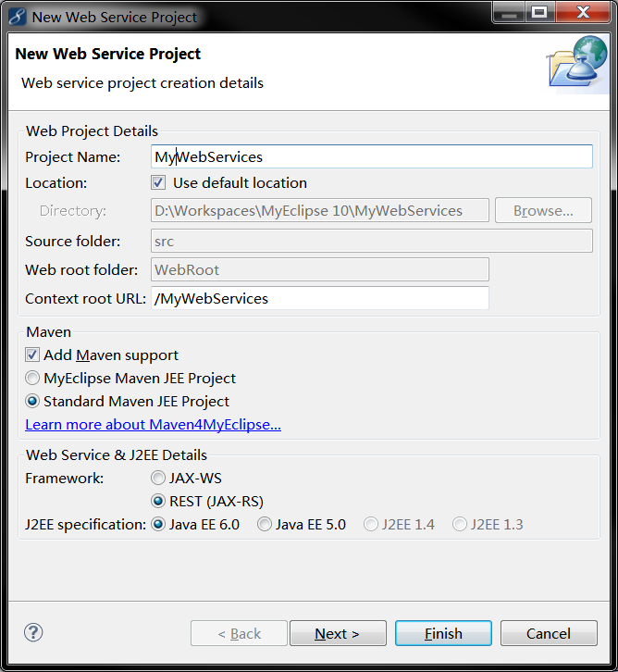Click the 'J2EE specification:' label

tap(86, 525)
